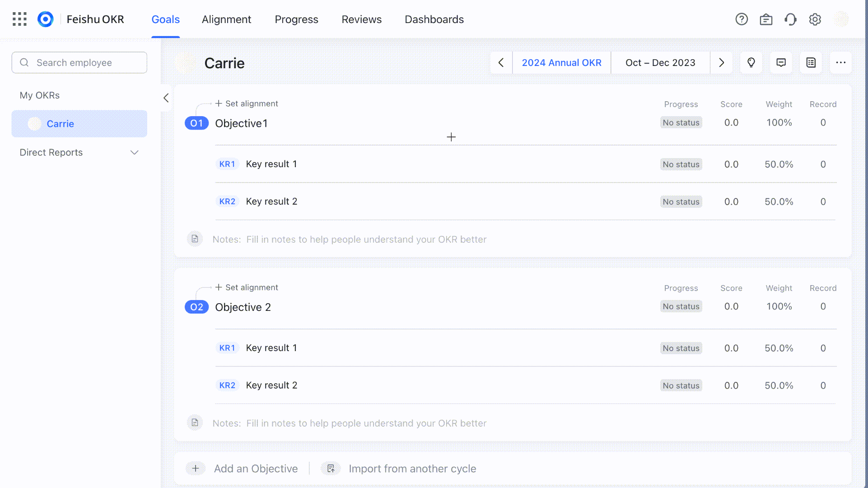Contact support via the headset icon

(x=790, y=19)
